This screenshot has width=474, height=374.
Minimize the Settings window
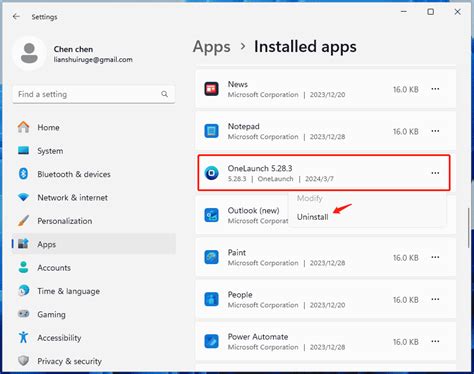(404, 12)
